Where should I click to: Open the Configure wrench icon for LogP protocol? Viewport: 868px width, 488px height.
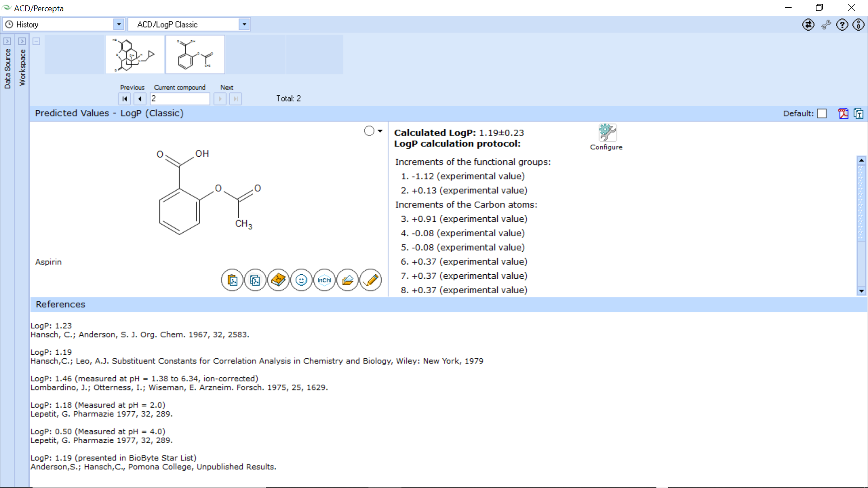[606, 131]
